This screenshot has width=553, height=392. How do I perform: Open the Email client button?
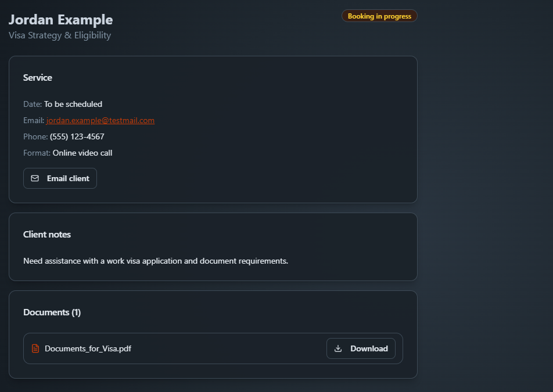[x=60, y=178]
